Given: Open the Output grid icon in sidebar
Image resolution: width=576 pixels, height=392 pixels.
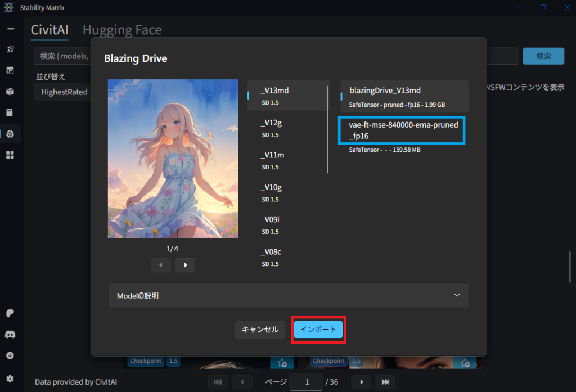Looking at the screenshot, I should tap(10, 155).
